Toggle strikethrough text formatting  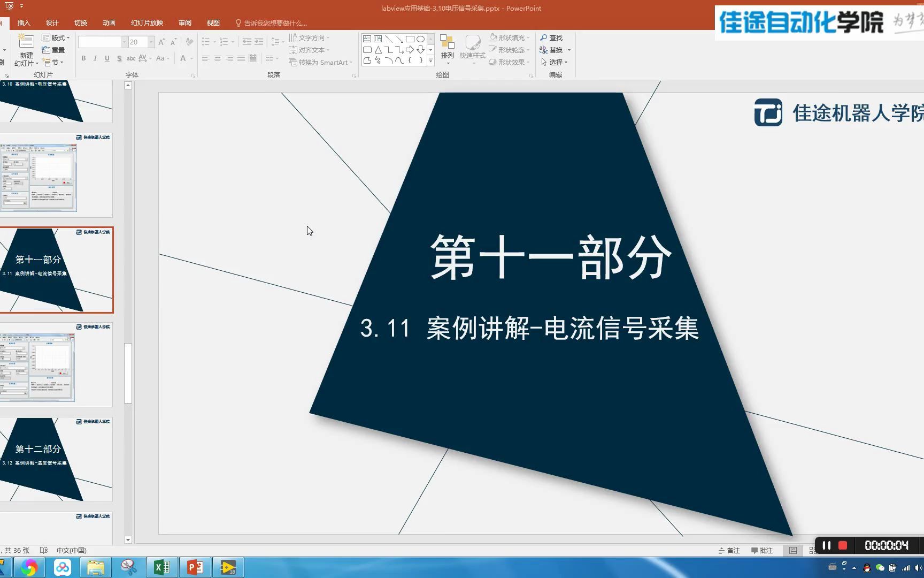click(130, 59)
